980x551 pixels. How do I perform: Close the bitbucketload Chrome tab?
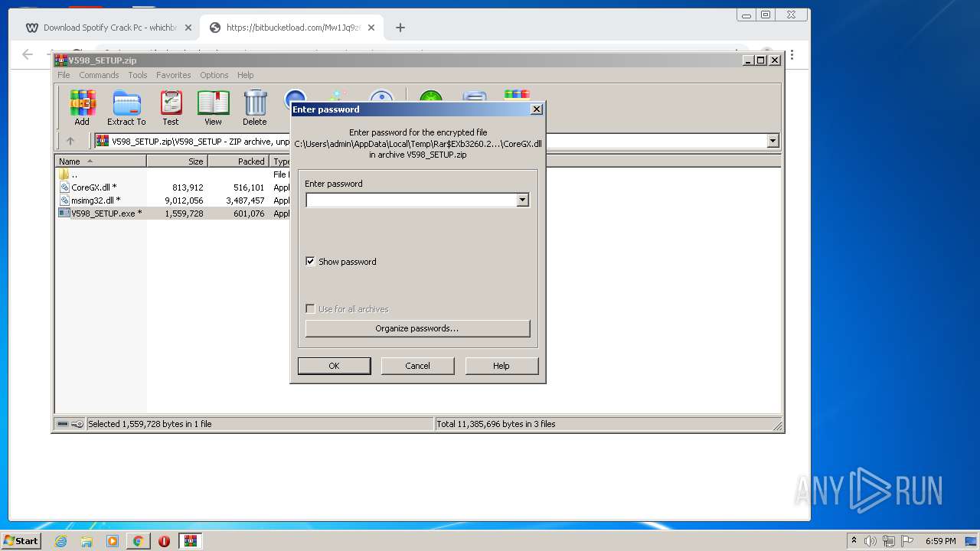pyautogui.click(x=371, y=28)
